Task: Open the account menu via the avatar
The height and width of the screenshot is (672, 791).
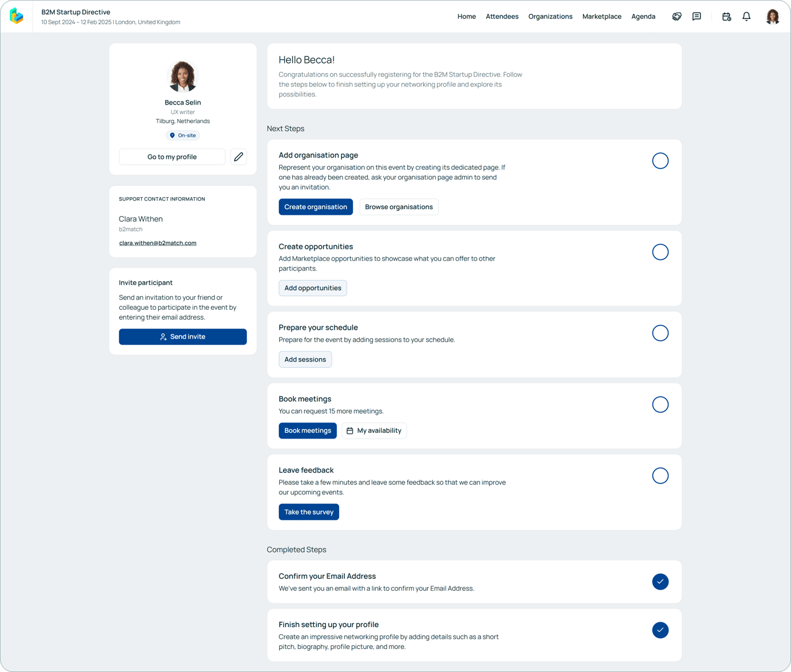Action: tap(773, 16)
